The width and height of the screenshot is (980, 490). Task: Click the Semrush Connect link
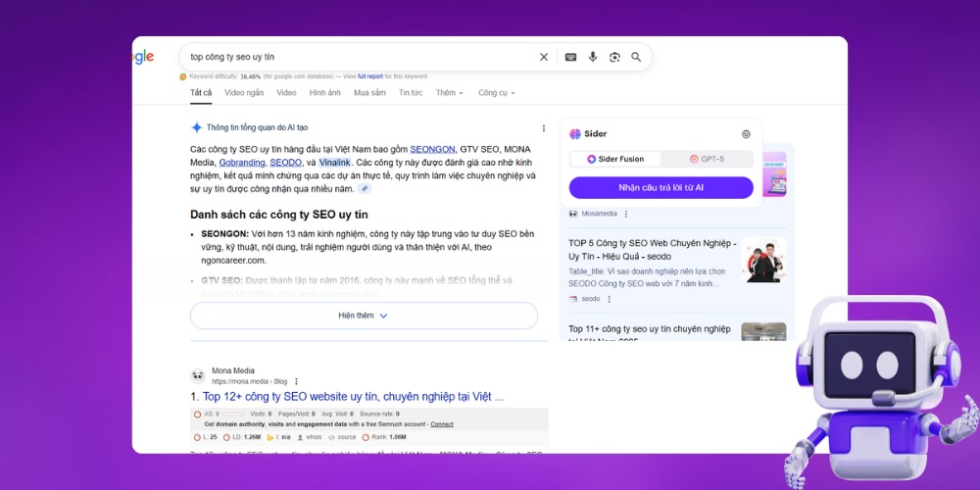442,423
